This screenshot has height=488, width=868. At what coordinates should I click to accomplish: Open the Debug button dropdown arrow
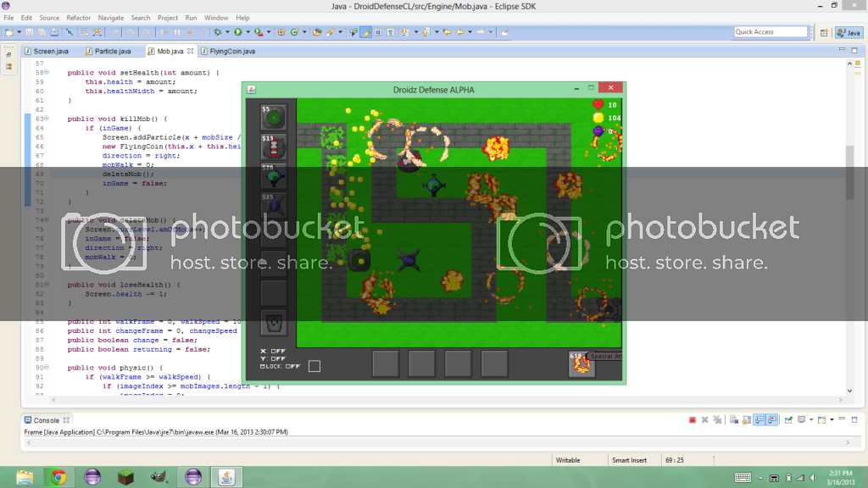(x=227, y=32)
